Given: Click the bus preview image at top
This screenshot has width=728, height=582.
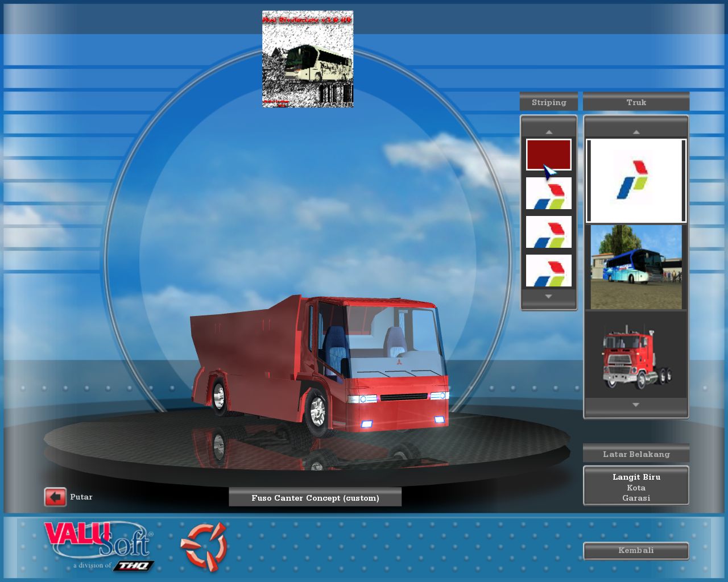Looking at the screenshot, I should pos(308,59).
